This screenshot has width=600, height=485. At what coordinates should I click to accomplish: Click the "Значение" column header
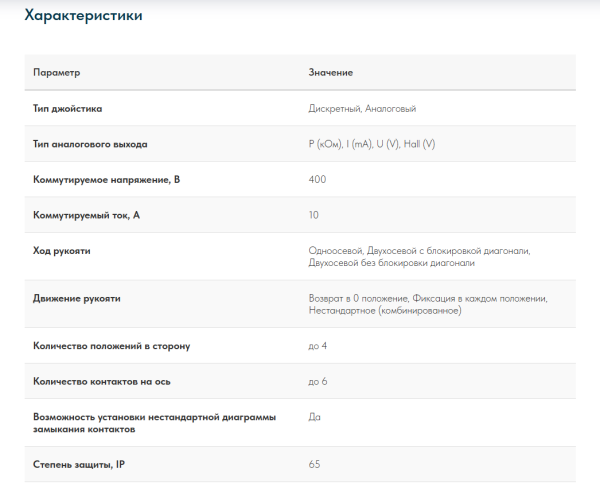pos(330,73)
